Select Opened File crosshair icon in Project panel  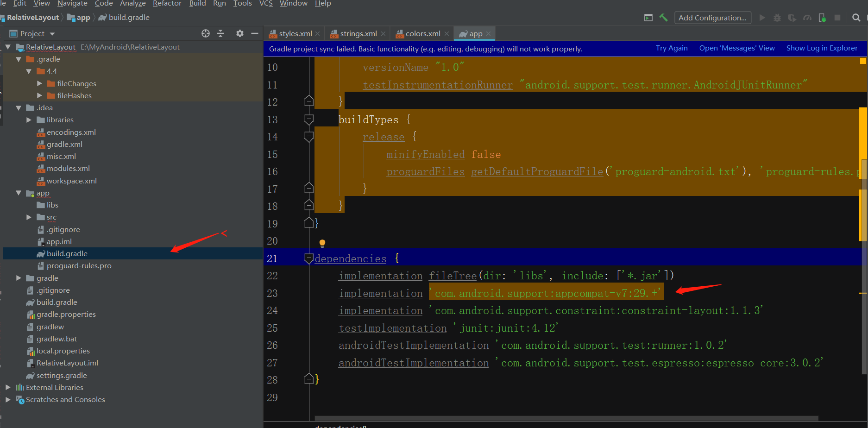(x=206, y=33)
